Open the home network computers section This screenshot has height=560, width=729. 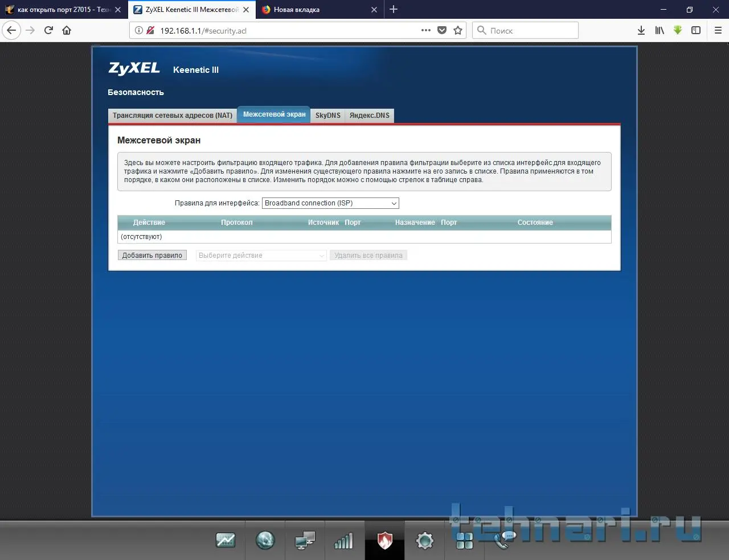pos(305,540)
